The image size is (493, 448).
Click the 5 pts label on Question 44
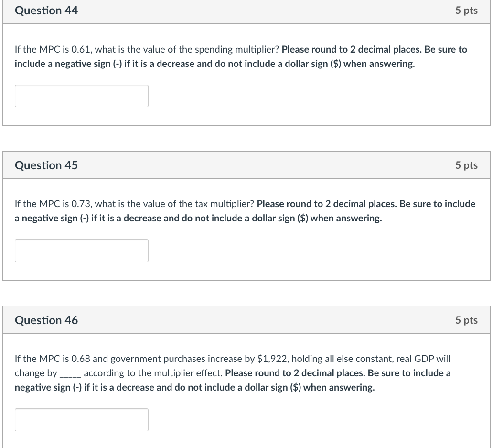point(466,10)
